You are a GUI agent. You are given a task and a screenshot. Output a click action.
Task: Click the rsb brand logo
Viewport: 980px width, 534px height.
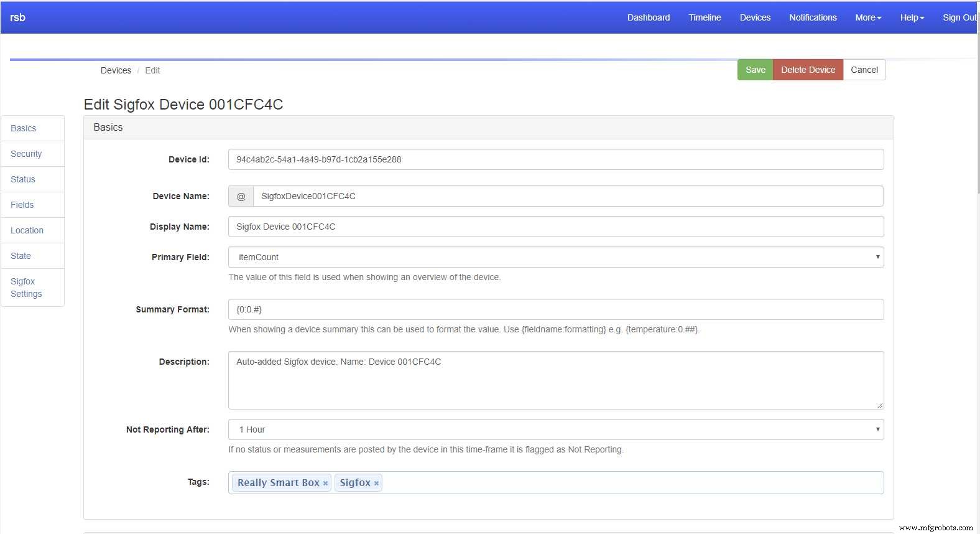click(18, 17)
